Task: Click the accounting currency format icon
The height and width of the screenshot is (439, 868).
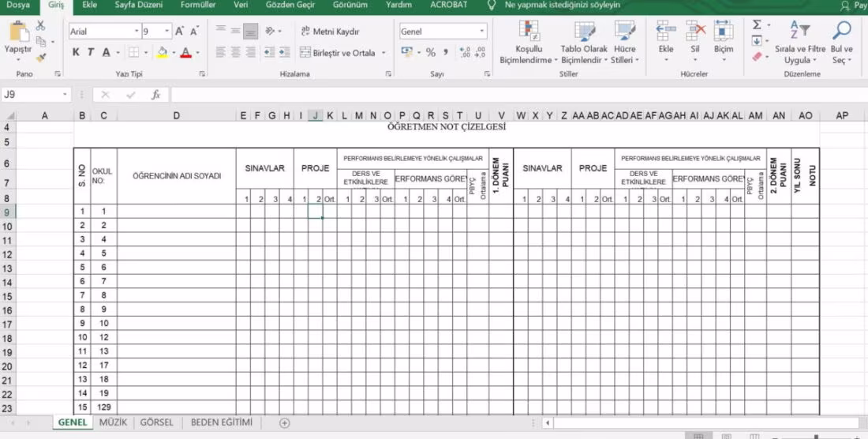Action: (x=407, y=53)
